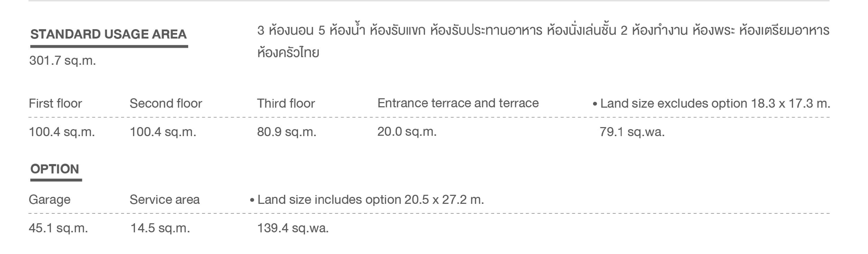
Task: Click the OPTION heading
Action: coord(55,169)
